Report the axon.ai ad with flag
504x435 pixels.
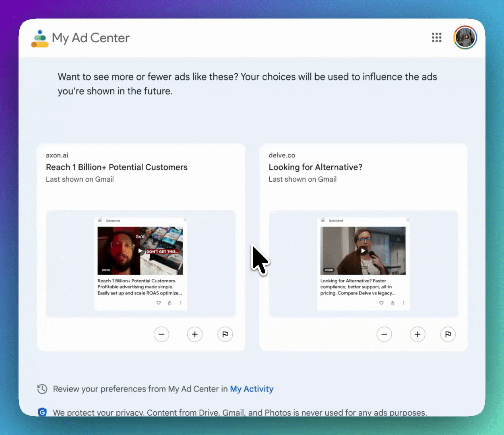click(x=225, y=334)
